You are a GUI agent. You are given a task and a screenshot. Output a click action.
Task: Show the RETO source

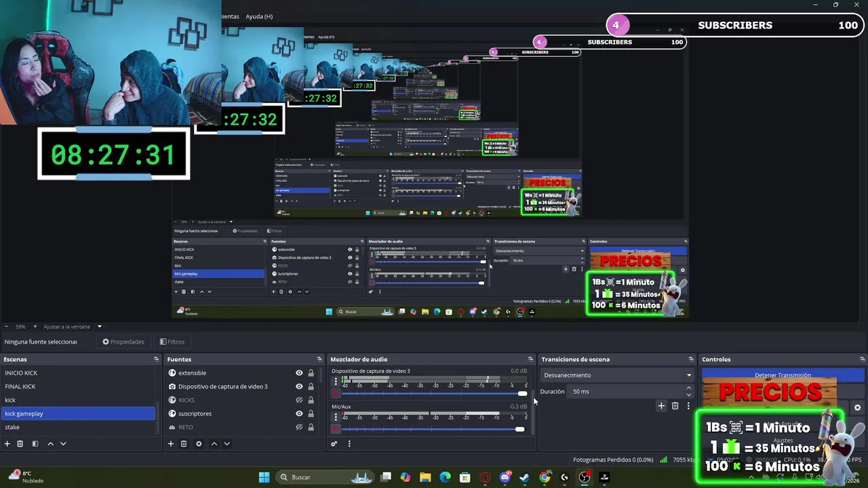pos(299,427)
